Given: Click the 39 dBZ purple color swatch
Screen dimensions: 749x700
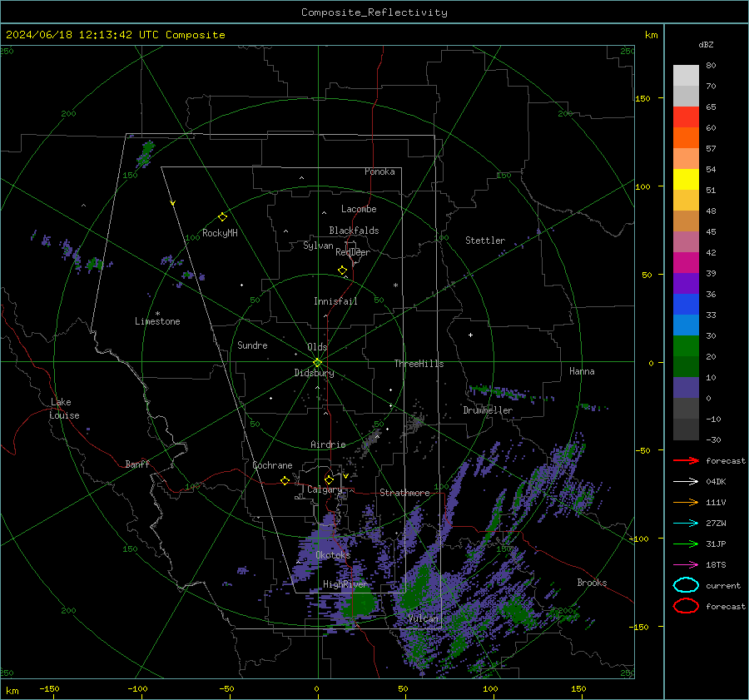Looking at the screenshot, I should coord(686,283).
